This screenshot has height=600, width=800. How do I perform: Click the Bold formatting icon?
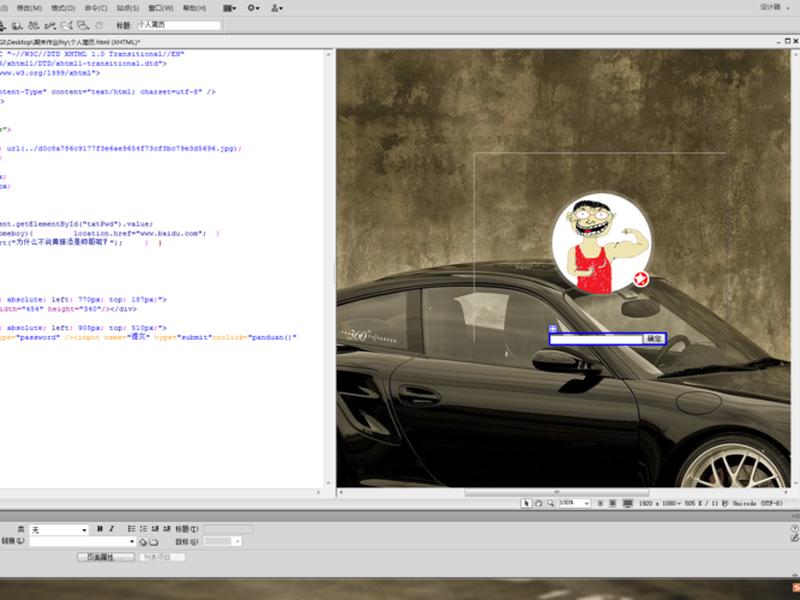pos(100,529)
